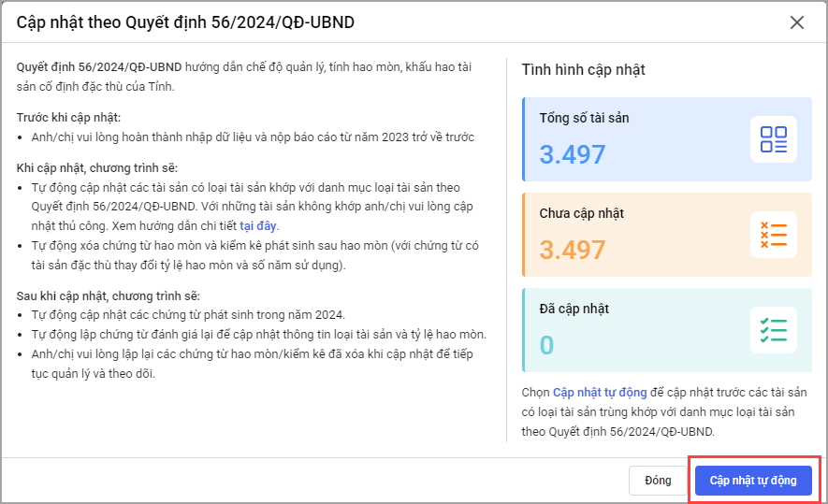Click bullet about nộp báo cáo năm 2023

[253, 137]
